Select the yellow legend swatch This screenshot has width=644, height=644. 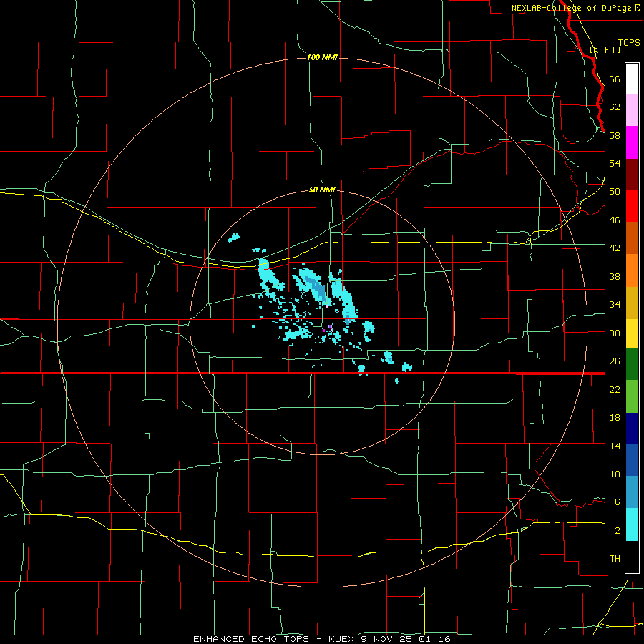point(632,333)
